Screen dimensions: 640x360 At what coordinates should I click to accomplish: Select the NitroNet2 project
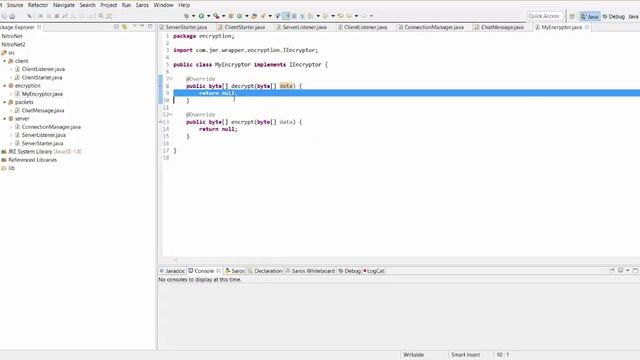point(13,44)
